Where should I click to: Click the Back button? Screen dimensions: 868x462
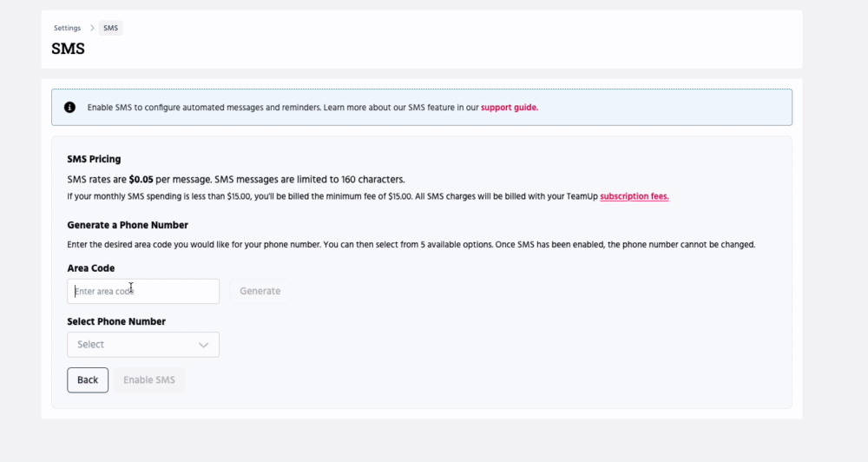tap(88, 380)
